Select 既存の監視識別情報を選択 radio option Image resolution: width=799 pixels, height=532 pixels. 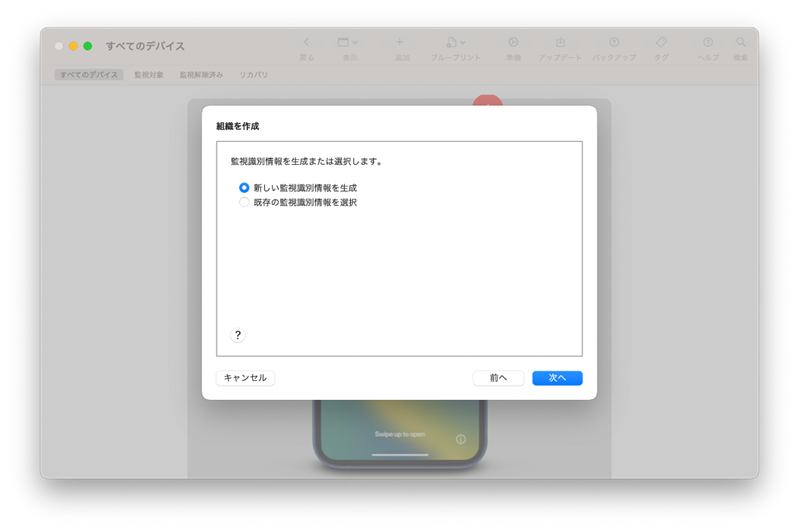[x=244, y=202]
